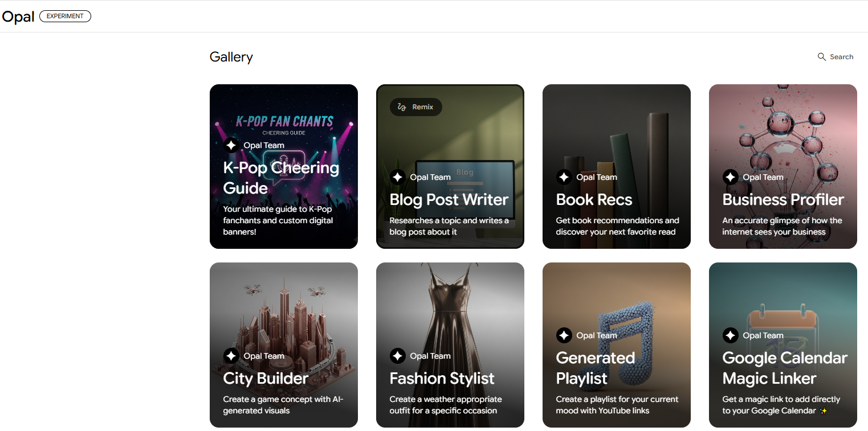Open the Business Profiler title
This screenshot has width=868, height=431.
coord(783,200)
